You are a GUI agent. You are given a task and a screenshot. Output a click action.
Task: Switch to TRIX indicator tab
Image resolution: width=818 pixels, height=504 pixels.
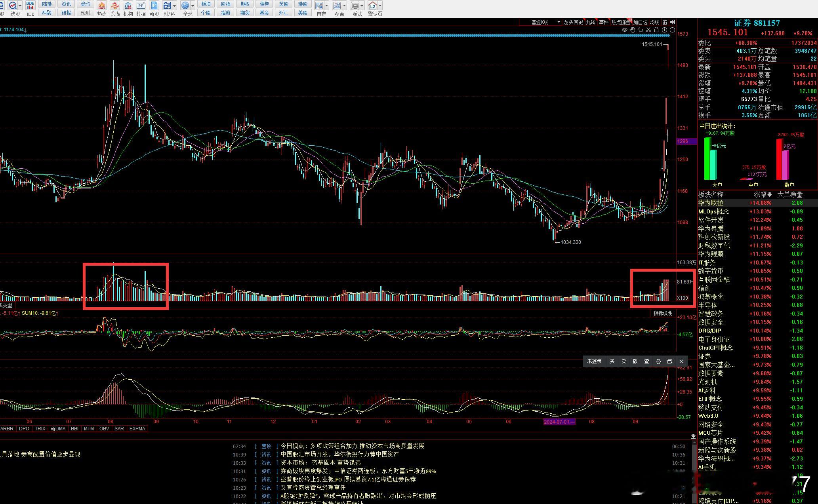pyautogui.click(x=40, y=429)
